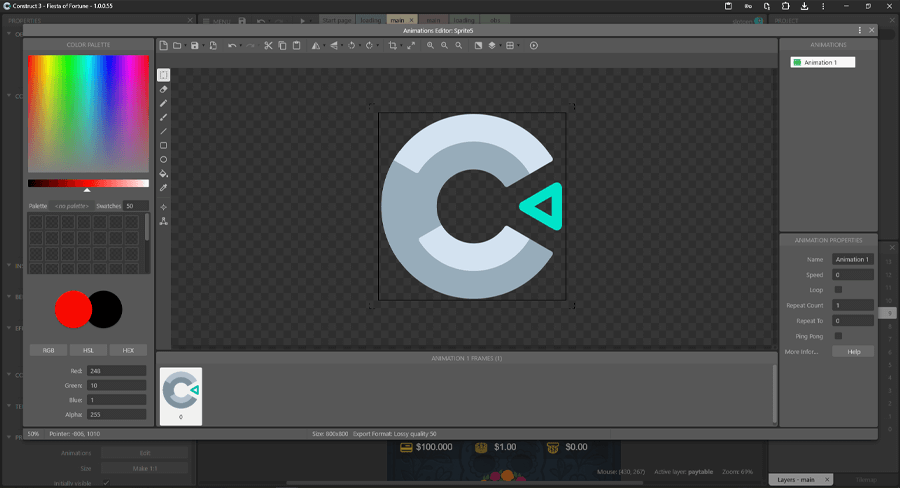The height and width of the screenshot is (488, 900).
Task: Enable the Loop checkbox
Action: point(838,290)
